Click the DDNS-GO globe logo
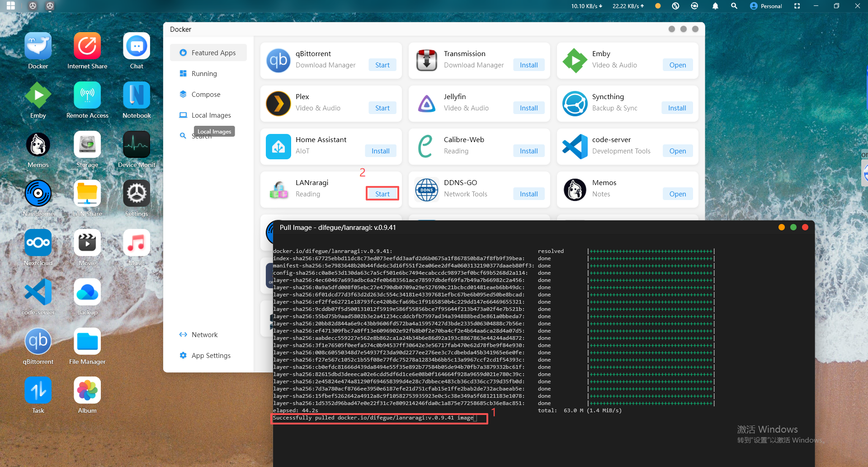This screenshot has width=868, height=467. [x=427, y=190]
